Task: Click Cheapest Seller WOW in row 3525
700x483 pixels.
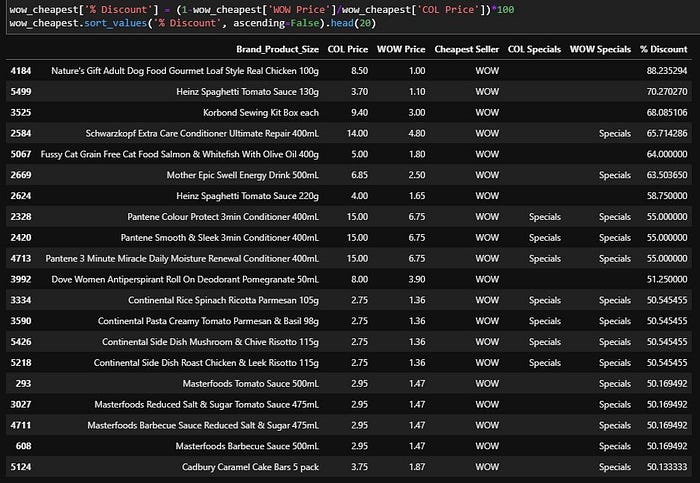Action: coord(487,112)
